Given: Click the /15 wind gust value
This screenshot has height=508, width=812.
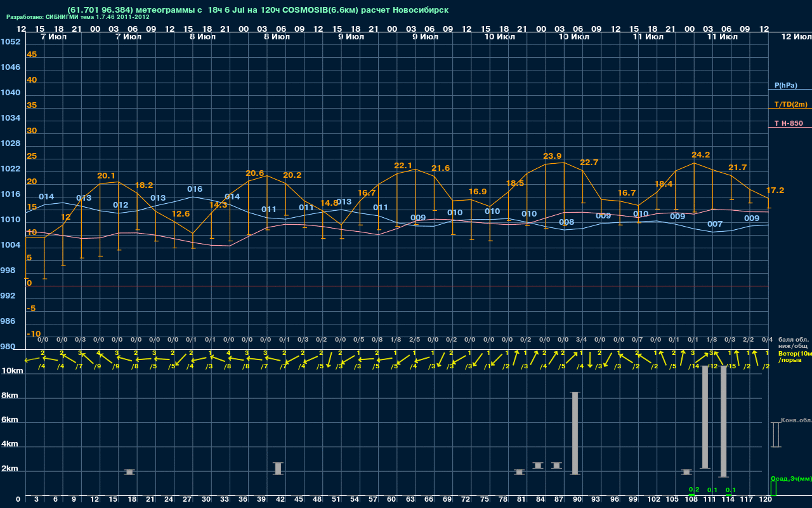Looking at the screenshot, I should [731, 366].
